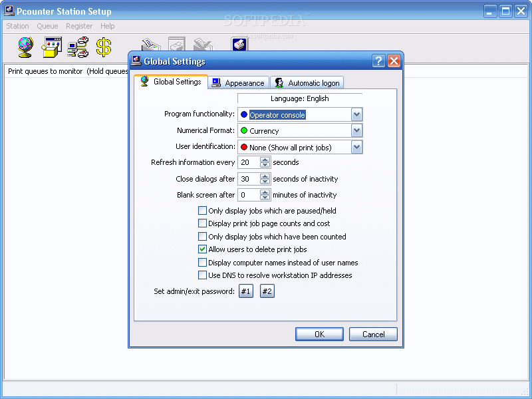Click the grayed crossed-out printer icon

click(203, 44)
